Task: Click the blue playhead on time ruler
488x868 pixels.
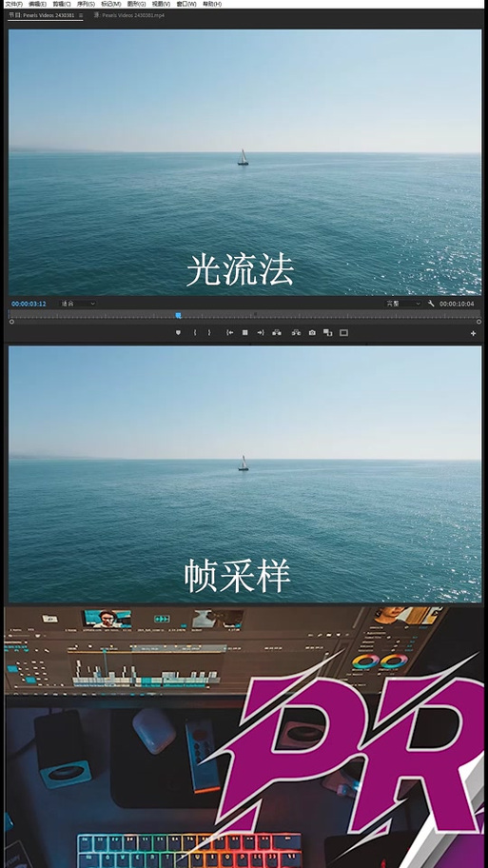Action: (178, 315)
